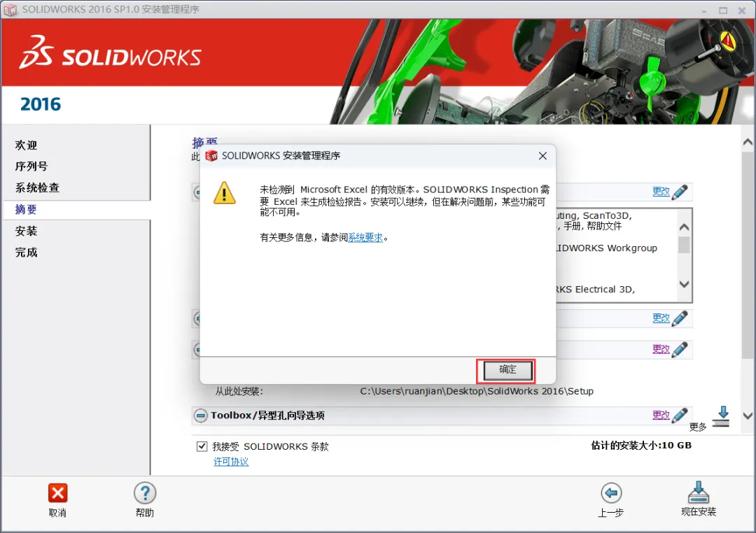Click the yellow warning triangle icon
This screenshot has width=756, height=533.
[224, 193]
